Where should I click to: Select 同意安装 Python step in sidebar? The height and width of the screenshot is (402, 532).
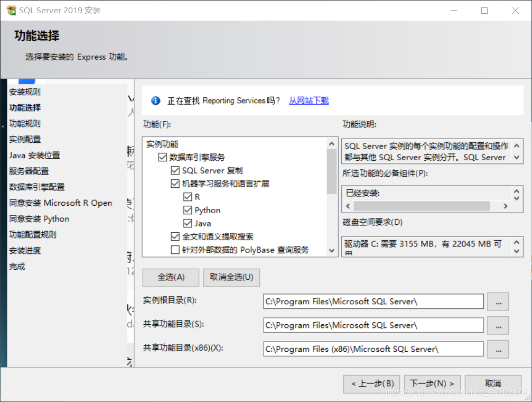(x=39, y=219)
